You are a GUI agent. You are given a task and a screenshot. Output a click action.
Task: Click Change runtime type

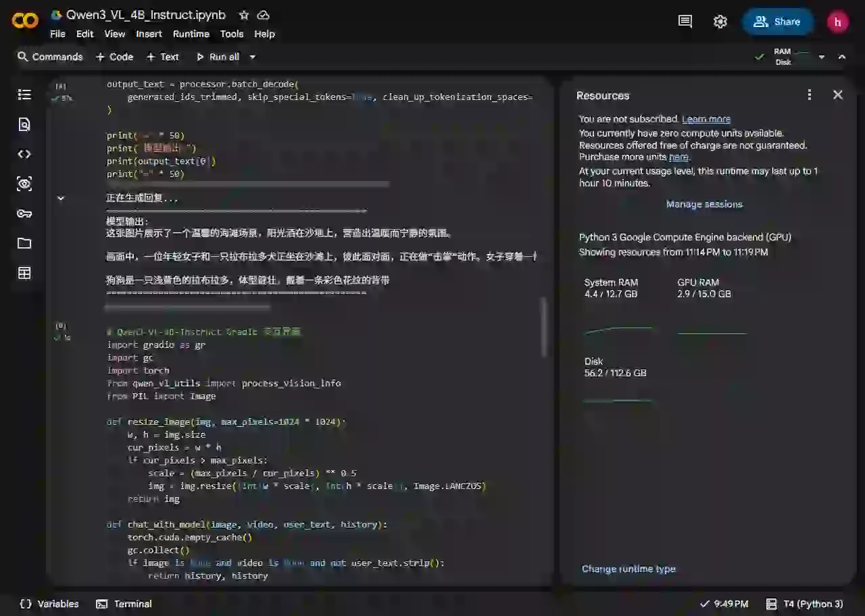click(x=628, y=569)
